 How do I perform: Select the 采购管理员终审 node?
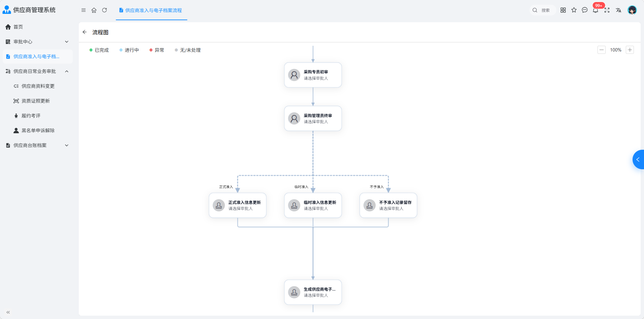313,118
